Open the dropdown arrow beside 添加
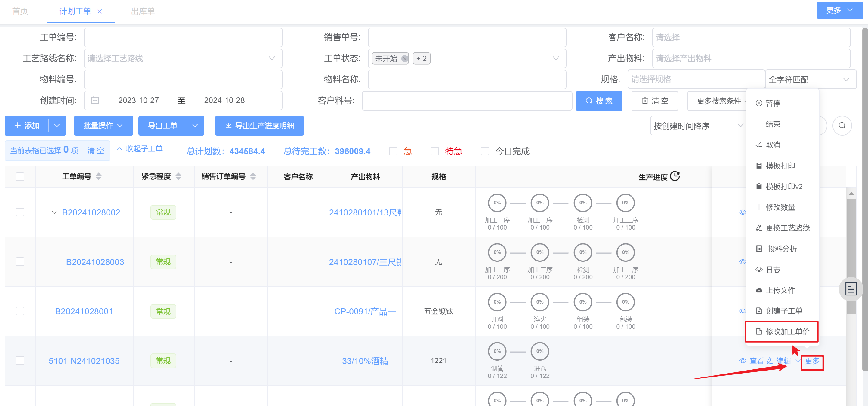This screenshot has width=868, height=406. coord(57,126)
